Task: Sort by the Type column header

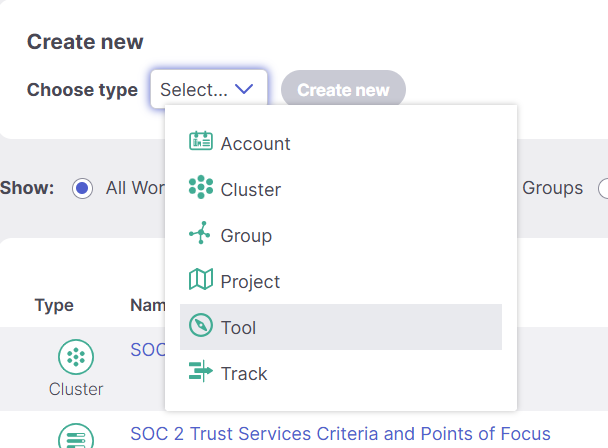Action: (x=54, y=305)
